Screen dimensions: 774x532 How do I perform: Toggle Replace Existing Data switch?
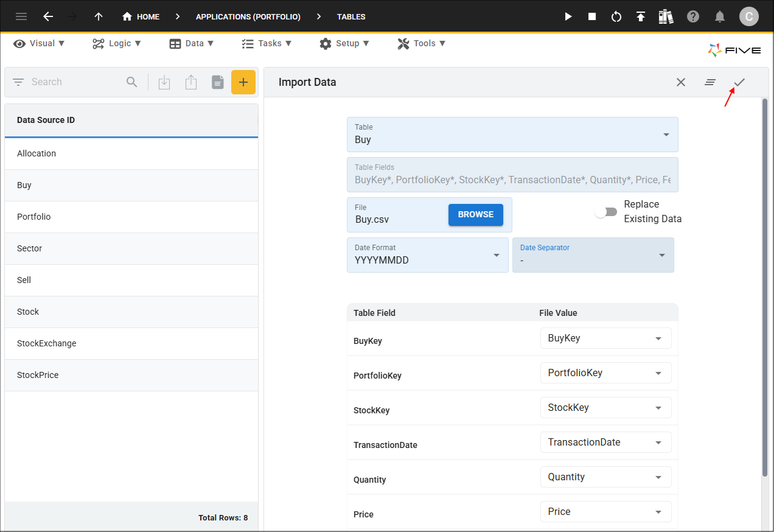pyautogui.click(x=606, y=212)
